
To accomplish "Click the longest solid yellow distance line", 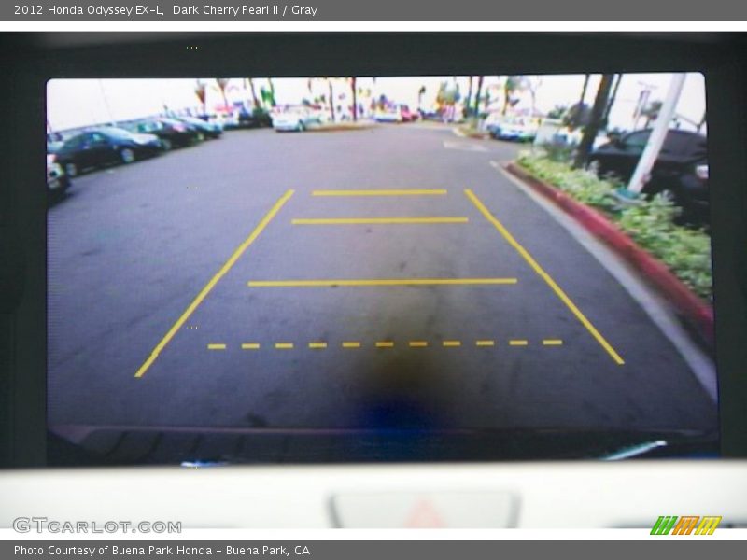I will pyautogui.click(x=382, y=282).
